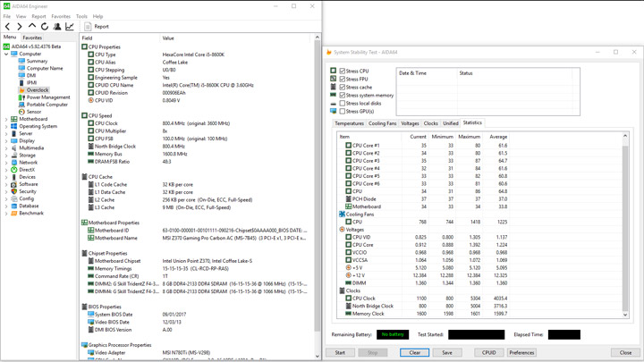Open Power Management page
This screenshot has width=644, height=362.
48,97
